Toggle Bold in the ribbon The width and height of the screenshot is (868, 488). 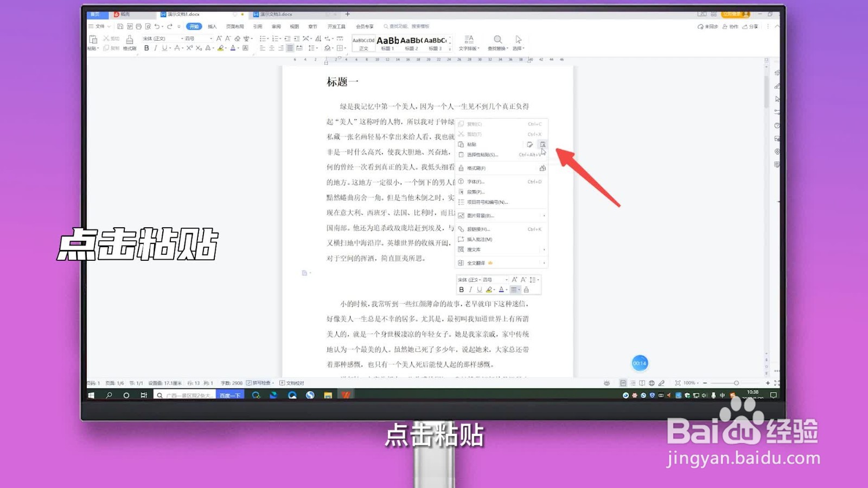pos(146,48)
